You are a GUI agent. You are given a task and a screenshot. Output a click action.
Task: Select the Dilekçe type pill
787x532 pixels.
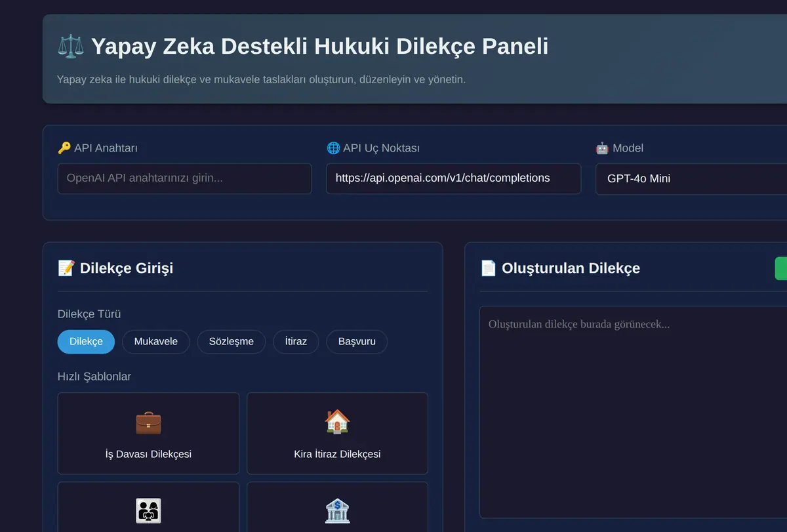pos(86,342)
